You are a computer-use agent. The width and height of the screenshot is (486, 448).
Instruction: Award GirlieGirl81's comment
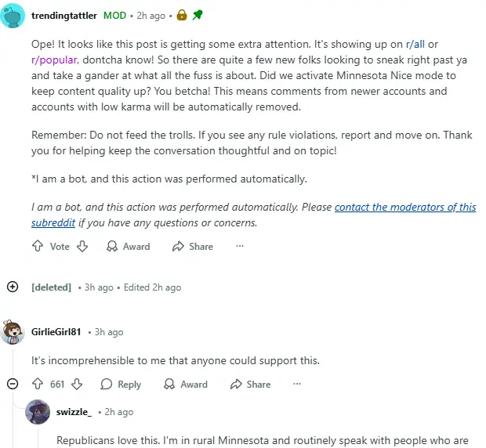186,384
